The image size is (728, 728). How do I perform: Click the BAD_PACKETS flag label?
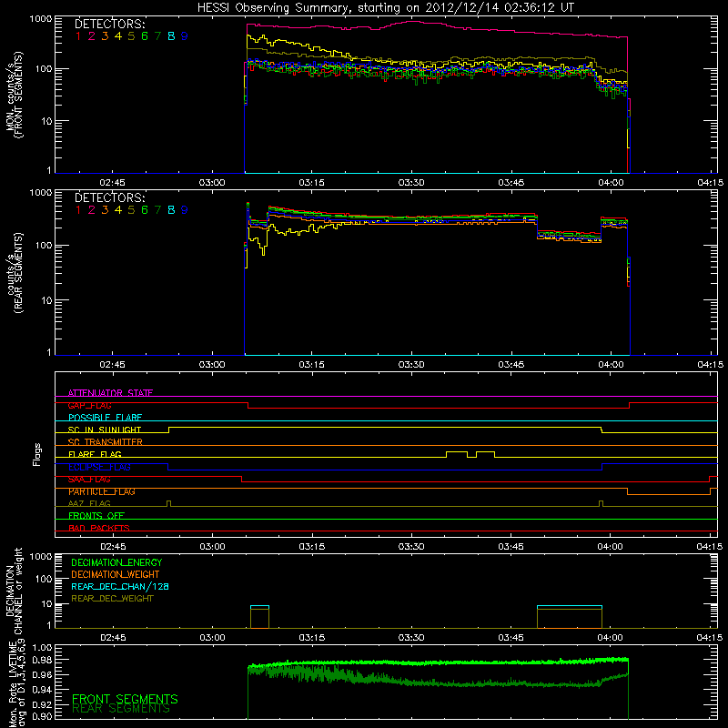pos(99,528)
